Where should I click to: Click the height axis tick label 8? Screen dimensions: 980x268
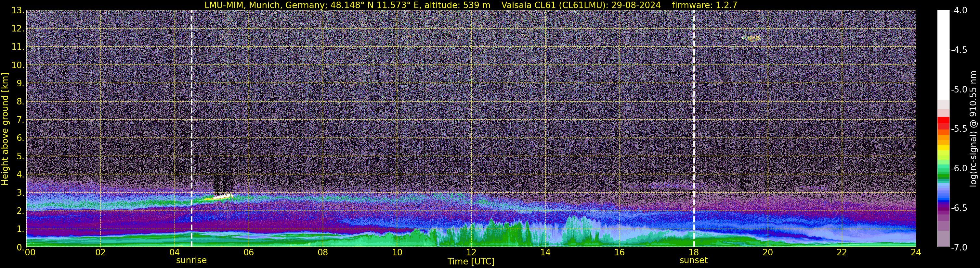pos(20,101)
